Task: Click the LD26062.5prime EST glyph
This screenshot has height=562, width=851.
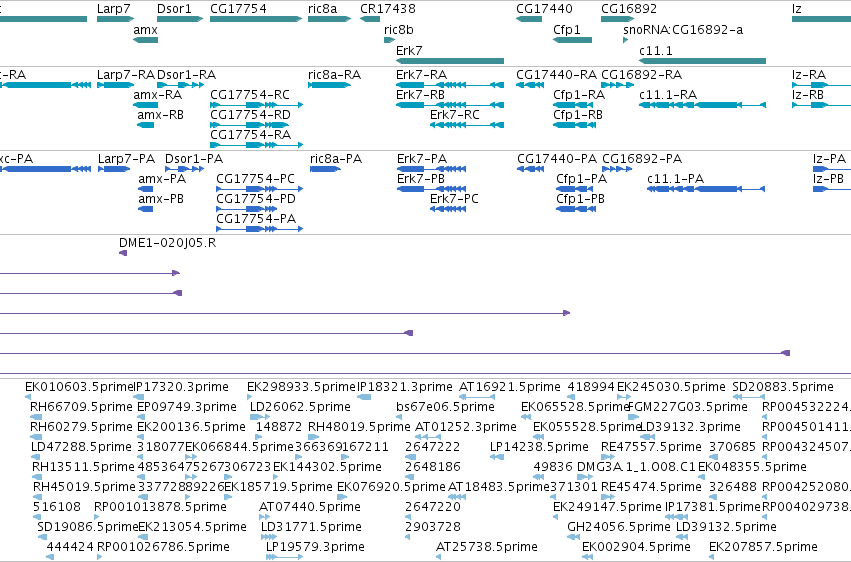Action: point(260,417)
